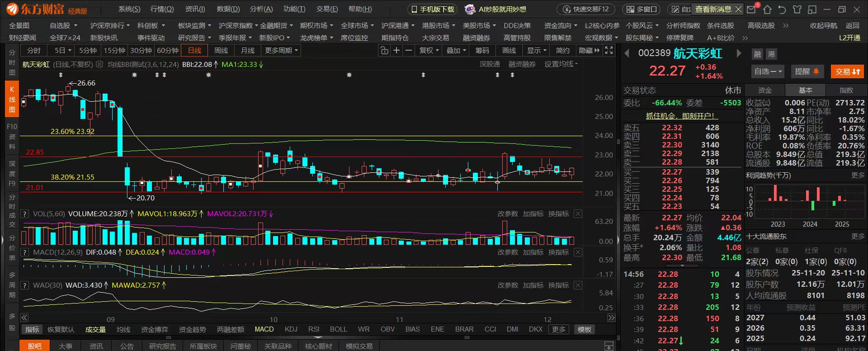Open 研究报告 bottom tab
Screen dimensions: 868x351
click(x=162, y=346)
